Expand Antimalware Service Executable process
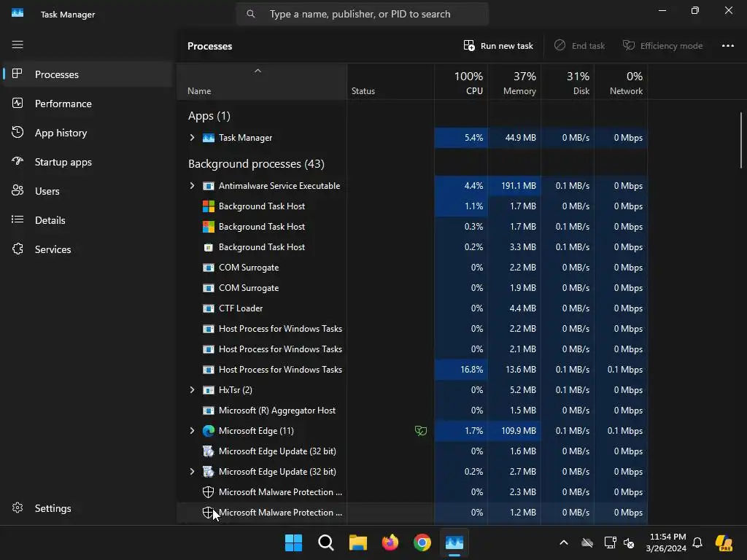Image resolution: width=747 pixels, height=560 pixels. tap(192, 186)
